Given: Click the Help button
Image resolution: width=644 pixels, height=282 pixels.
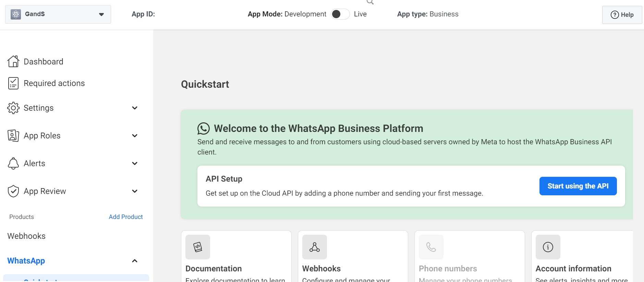Looking at the screenshot, I should 622,15.
